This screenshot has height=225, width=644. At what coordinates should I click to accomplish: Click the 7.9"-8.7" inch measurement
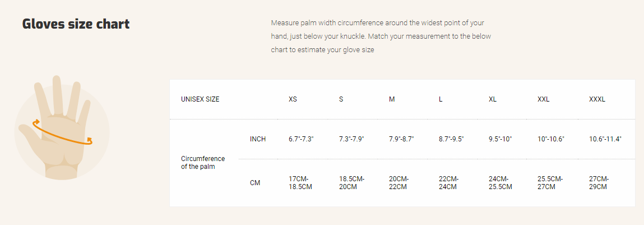click(x=401, y=139)
